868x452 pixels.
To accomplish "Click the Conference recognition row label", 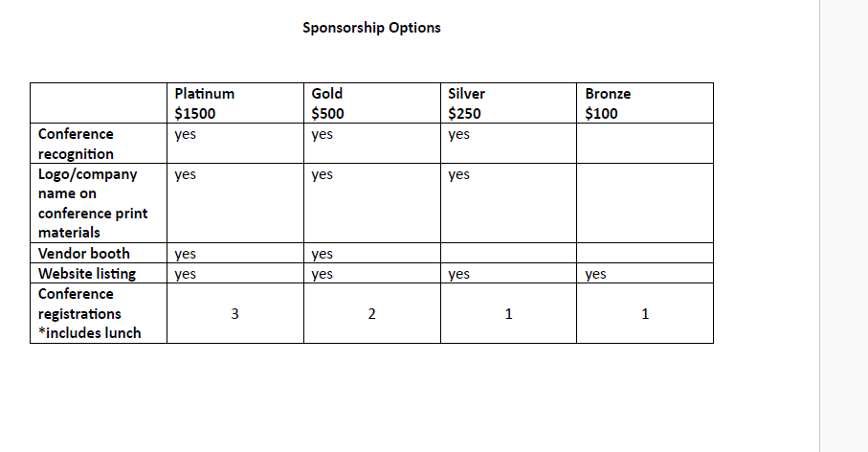I will [99, 144].
